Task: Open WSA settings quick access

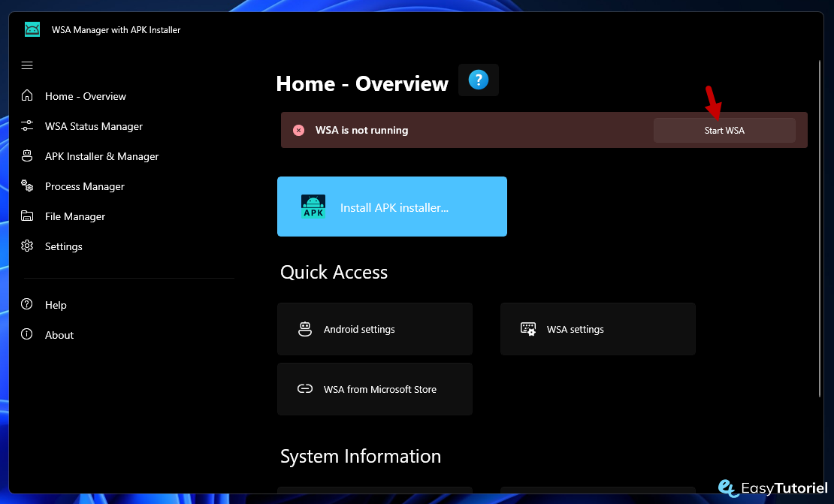Action: coord(598,329)
